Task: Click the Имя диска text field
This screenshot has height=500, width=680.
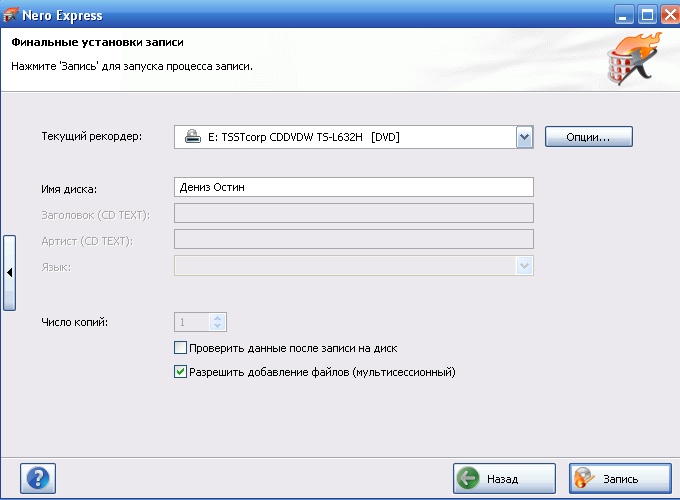Action: 354,187
